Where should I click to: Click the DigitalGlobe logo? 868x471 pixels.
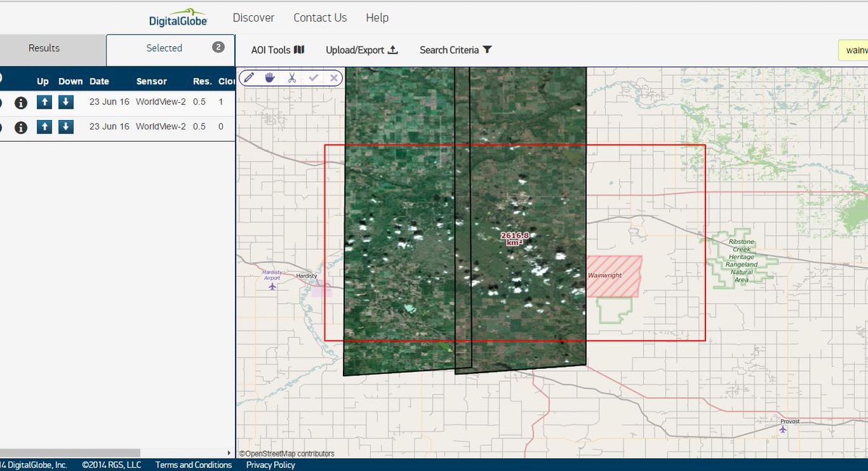178,17
